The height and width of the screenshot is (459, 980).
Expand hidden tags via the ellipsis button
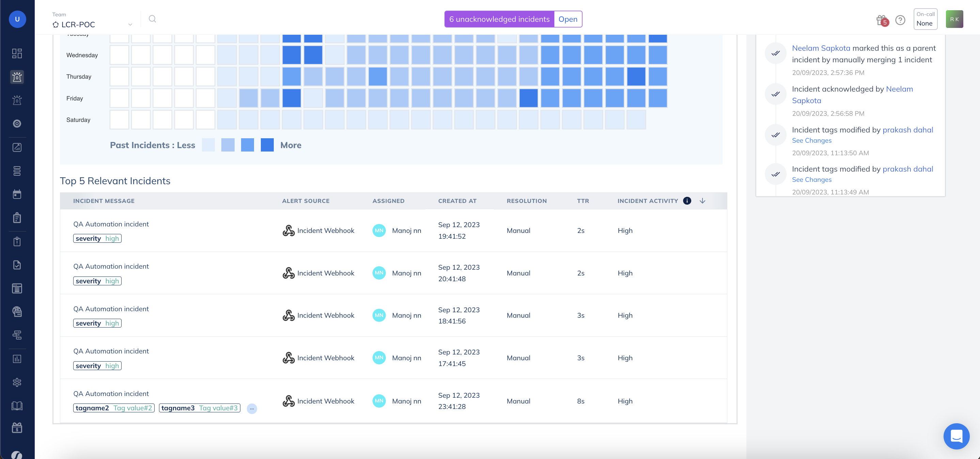pos(251,409)
